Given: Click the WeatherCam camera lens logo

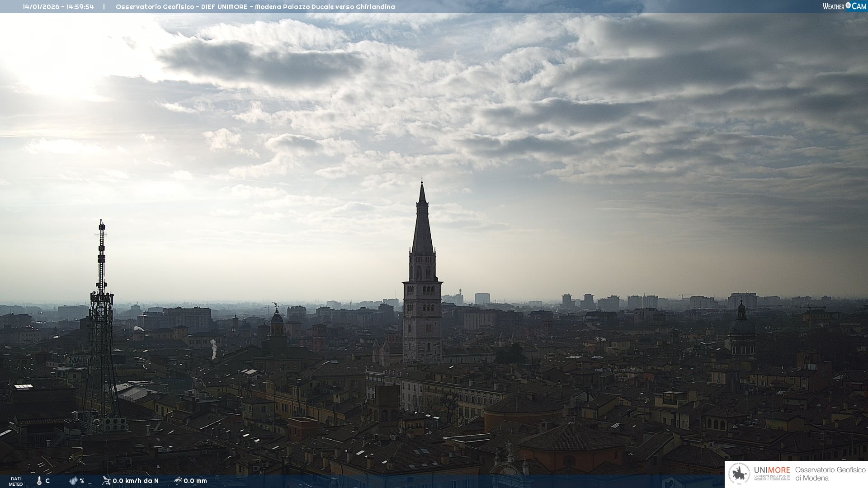Looking at the screenshot, I should [848, 5].
